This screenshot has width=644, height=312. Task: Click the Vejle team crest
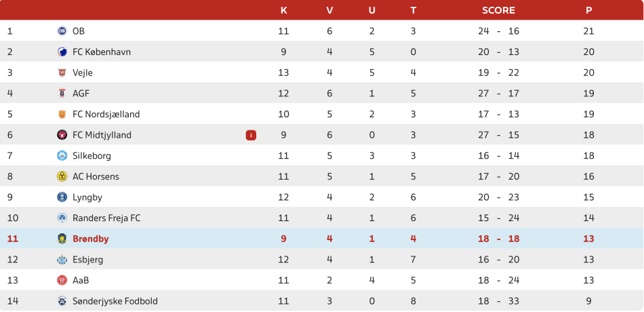coord(62,73)
